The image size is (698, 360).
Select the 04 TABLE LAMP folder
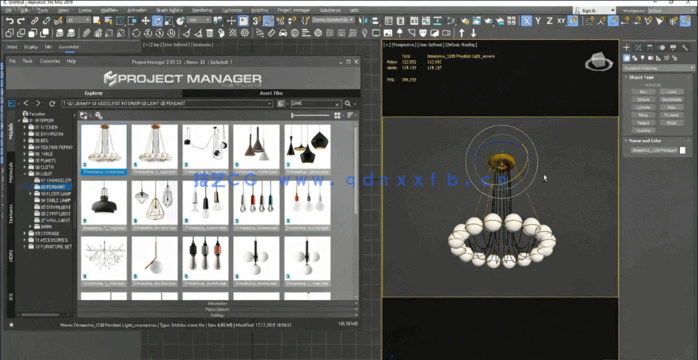(x=52, y=200)
